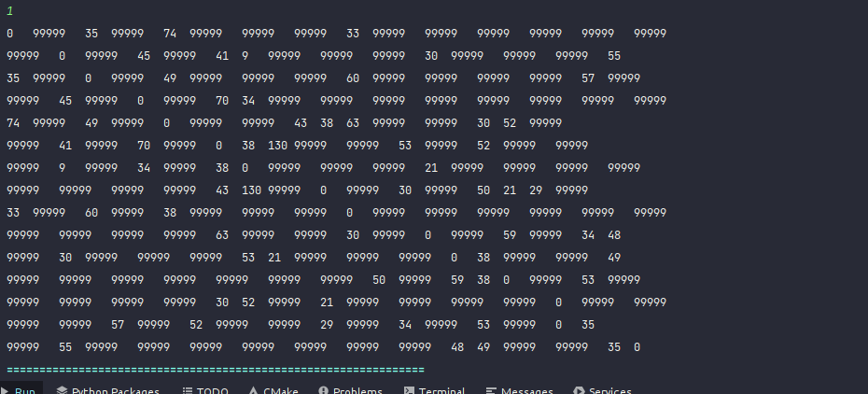868x394 pixels.
Task: Open the Services tool window
Action: pyautogui.click(x=603, y=390)
